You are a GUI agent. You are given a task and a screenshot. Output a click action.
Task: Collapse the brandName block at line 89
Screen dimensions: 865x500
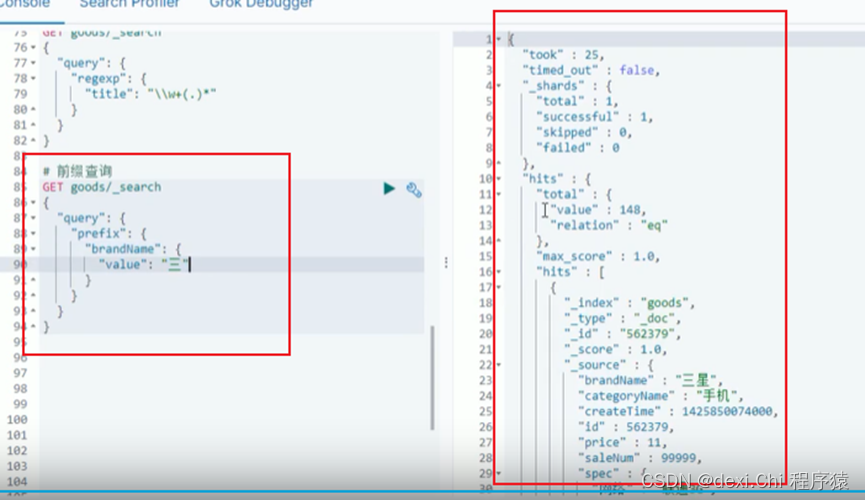click(x=33, y=249)
